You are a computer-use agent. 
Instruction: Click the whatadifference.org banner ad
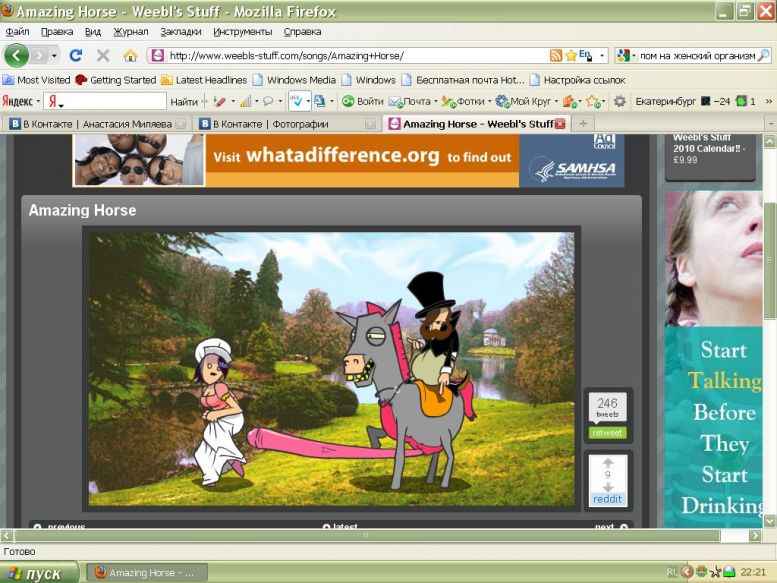[348, 160]
